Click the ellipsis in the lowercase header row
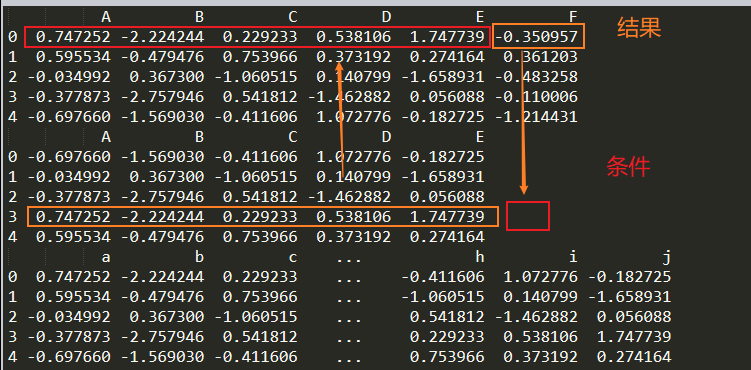 pos(348,261)
